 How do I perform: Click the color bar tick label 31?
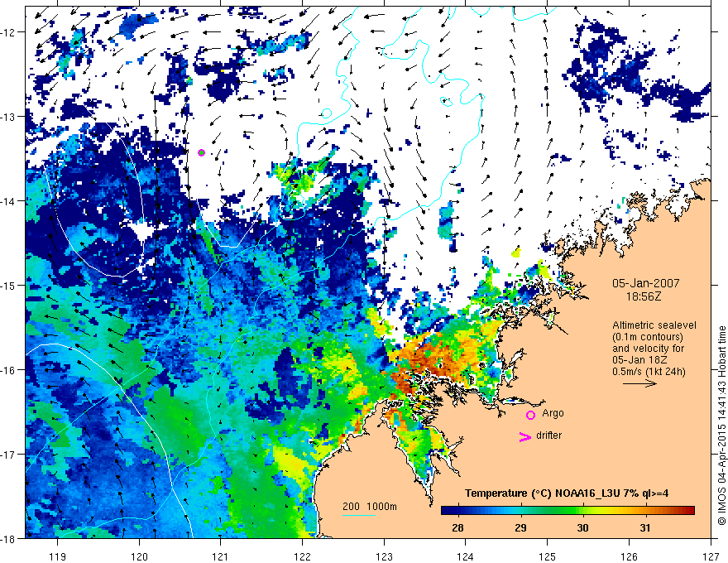[645, 527]
